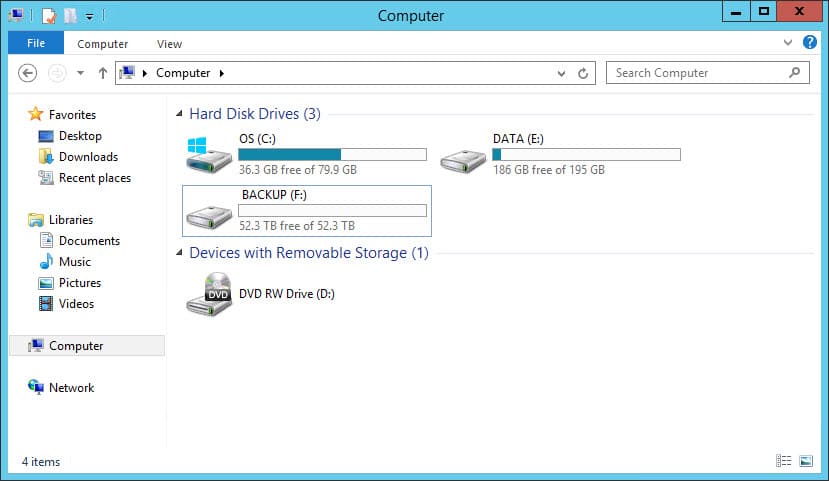Switch to Large icons view in status bar
The height and width of the screenshot is (481, 829).
click(x=806, y=461)
